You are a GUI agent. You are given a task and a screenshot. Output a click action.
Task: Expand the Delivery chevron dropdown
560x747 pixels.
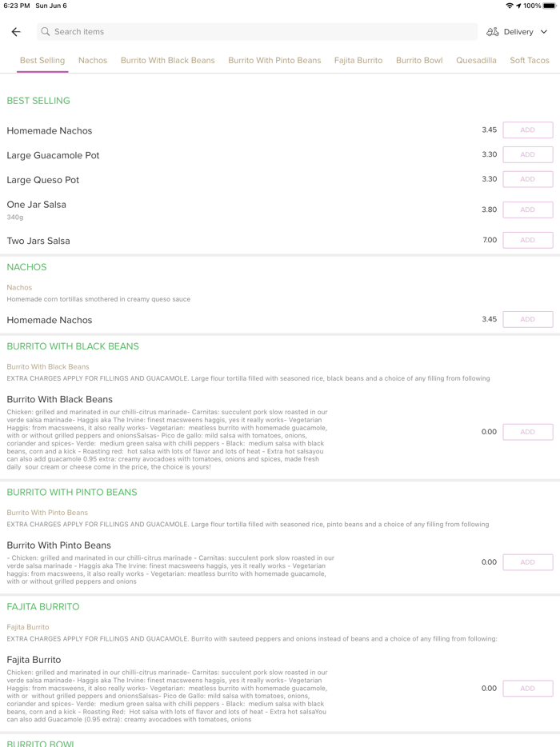coord(544,32)
